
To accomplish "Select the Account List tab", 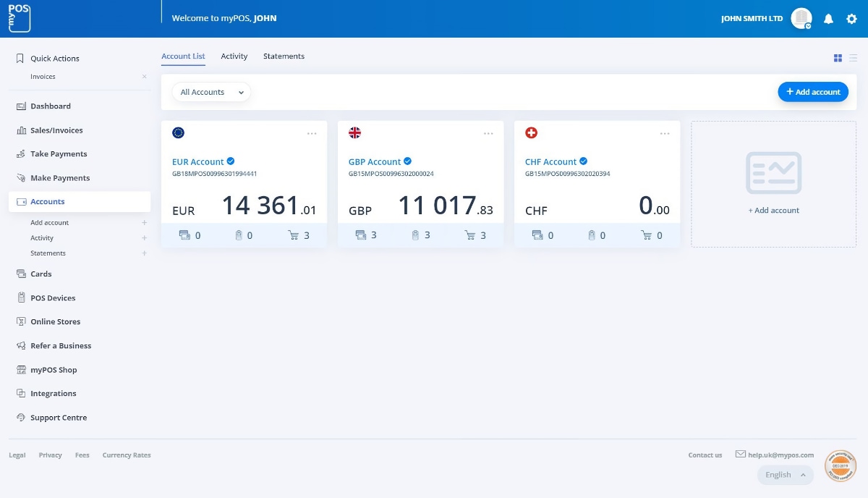I will coord(183,56).
